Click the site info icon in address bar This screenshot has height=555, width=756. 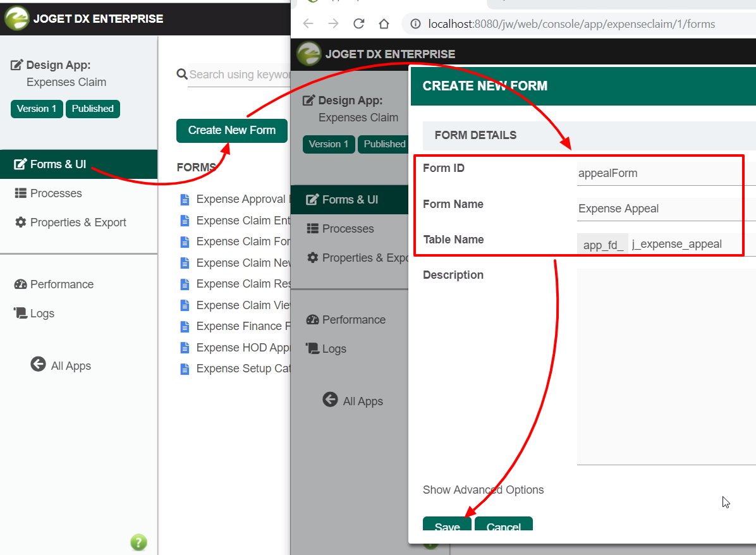(x=415, y=24)
